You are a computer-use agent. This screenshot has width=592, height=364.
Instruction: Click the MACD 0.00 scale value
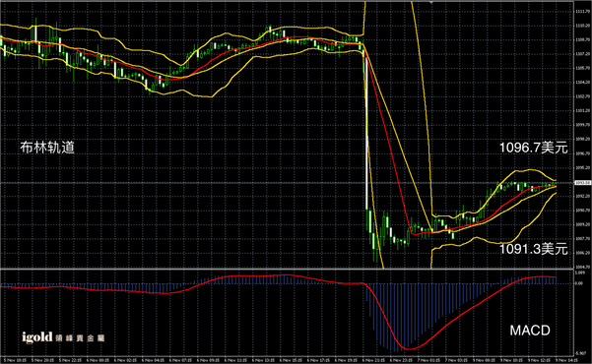pos(579,283)
